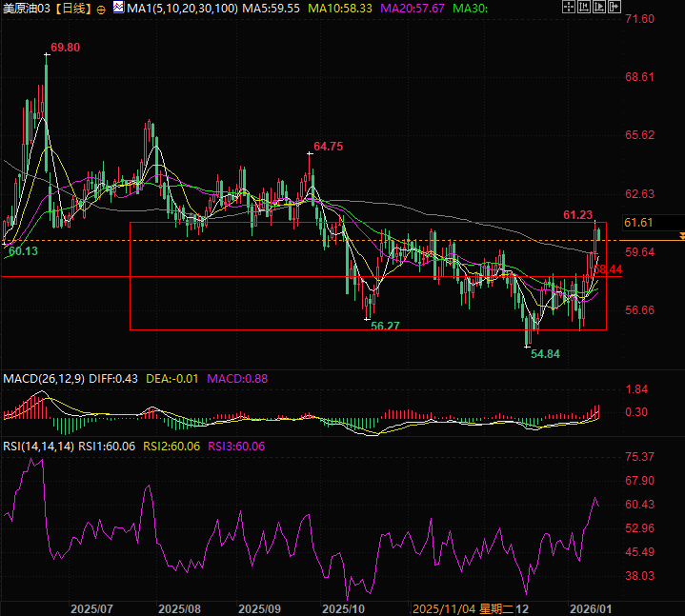Select the magenta MA20:57.67 label
This screenshot has height=616, width=685.
[x=412, y=9]
